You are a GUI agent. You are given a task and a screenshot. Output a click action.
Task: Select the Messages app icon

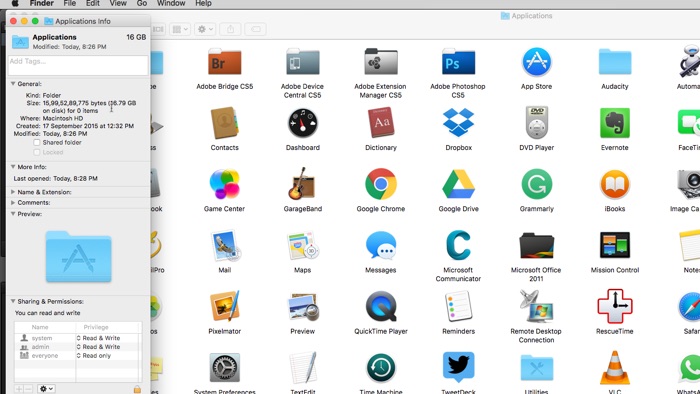[381, 245]
